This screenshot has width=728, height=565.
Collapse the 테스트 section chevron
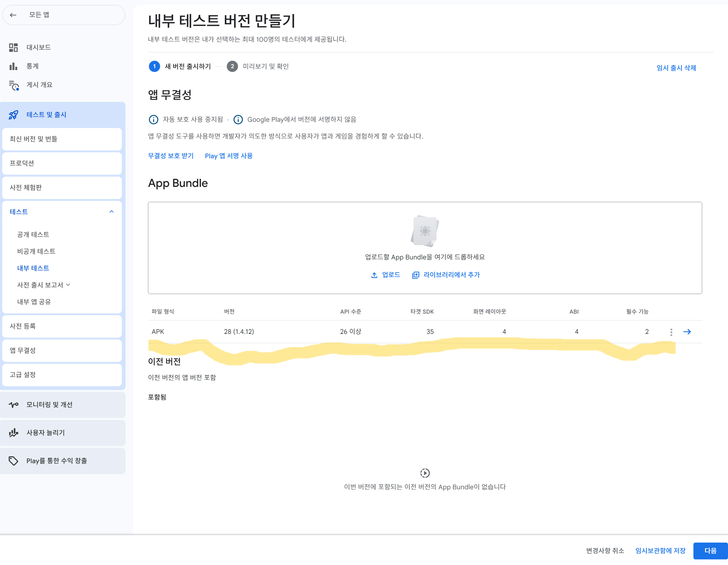coord(111,212)
